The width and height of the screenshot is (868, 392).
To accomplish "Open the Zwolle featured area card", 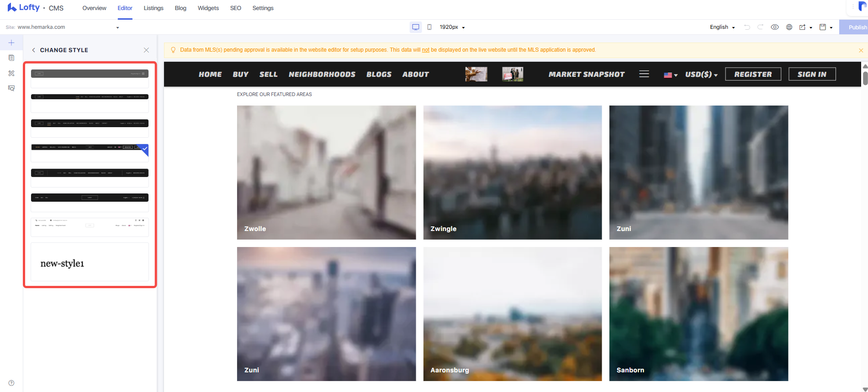I will [326, 172].
